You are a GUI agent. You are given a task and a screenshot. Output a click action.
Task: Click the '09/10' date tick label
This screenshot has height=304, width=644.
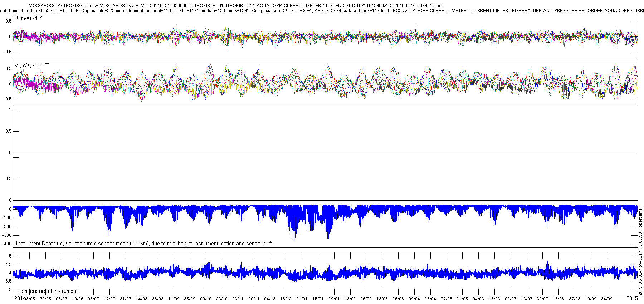(206, 299)
